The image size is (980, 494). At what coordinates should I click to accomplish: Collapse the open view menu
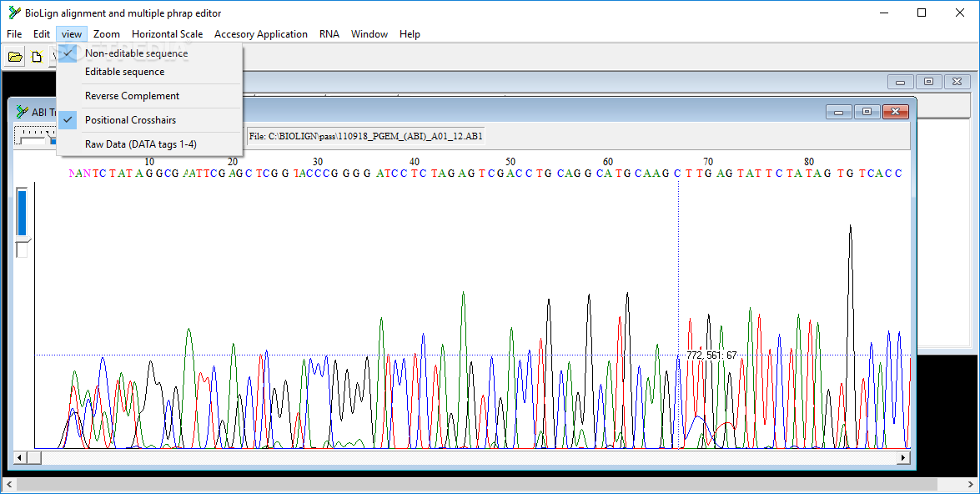(x=72, y=33)
